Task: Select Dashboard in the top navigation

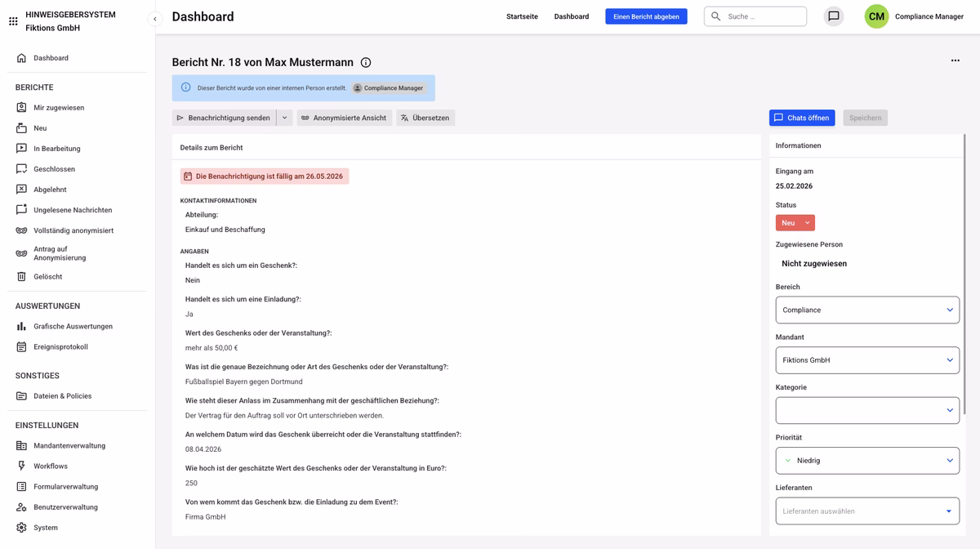Action: click(571, 16)
